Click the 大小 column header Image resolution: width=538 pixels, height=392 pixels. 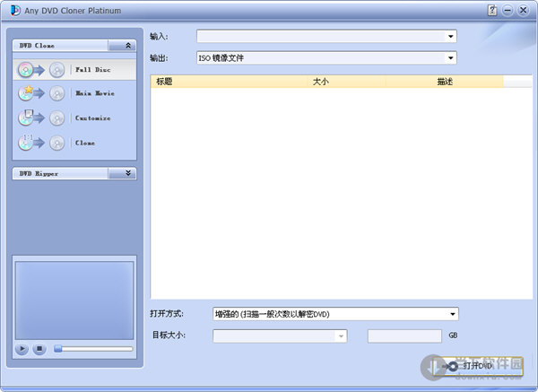pyautogui.click(x=346, y=82)
